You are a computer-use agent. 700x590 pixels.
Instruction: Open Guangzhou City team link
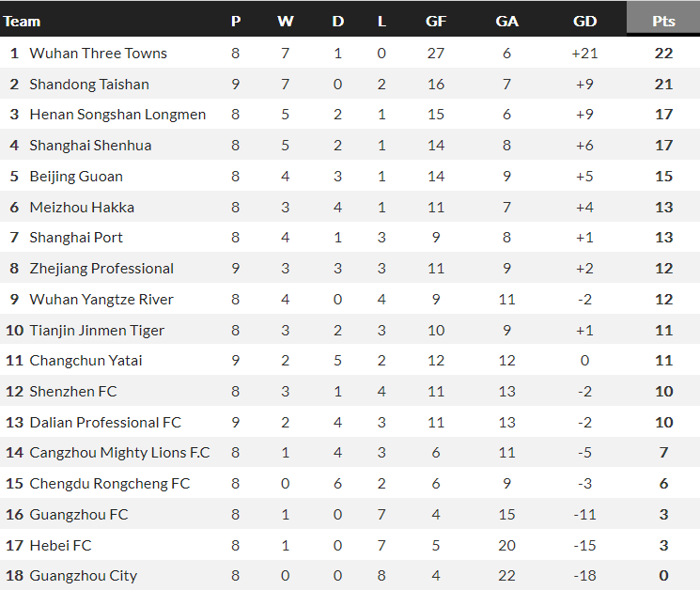(83, 576)
